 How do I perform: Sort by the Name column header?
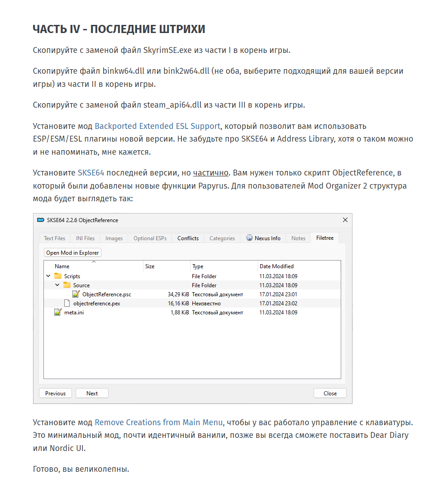click(94, 266)
